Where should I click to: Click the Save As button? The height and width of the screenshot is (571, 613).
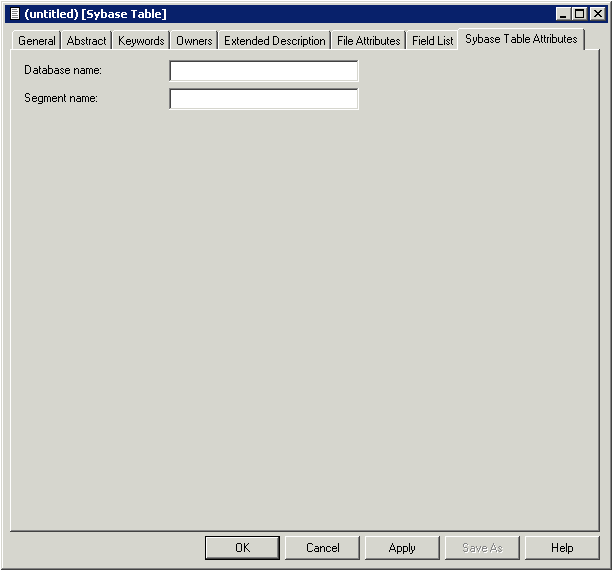(482, 548)
